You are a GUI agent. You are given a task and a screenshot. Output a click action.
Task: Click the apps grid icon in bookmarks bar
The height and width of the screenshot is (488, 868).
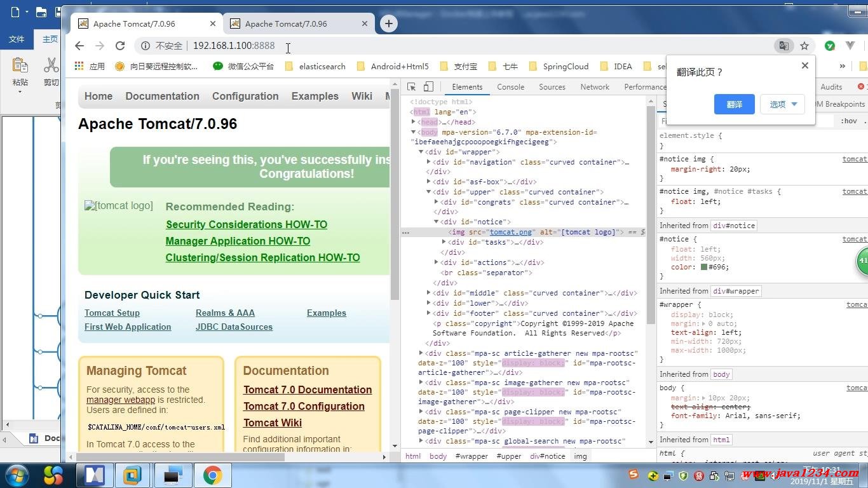pos(79,66)
